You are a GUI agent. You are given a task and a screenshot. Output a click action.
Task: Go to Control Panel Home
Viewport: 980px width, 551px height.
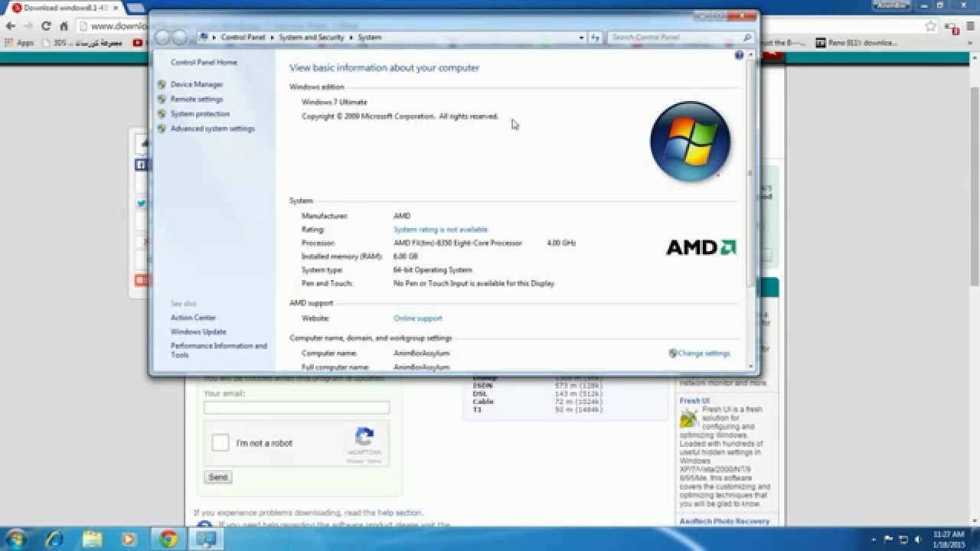(x=204, y=63)
